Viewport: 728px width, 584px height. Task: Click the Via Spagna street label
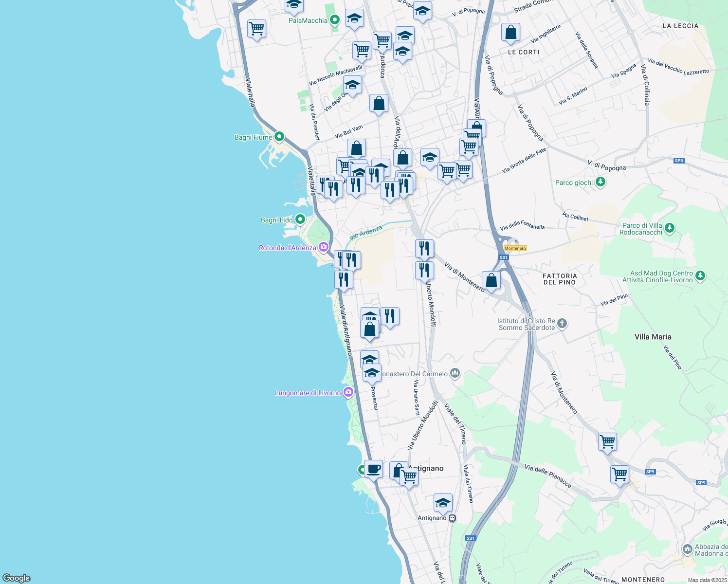click(624, 71)
